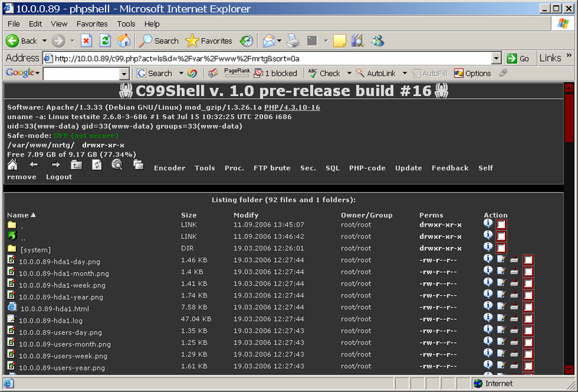Viewport: 578px width, 392px height.
Task: Open the Google toolbar search box dropdown
Action: (124, 74)
